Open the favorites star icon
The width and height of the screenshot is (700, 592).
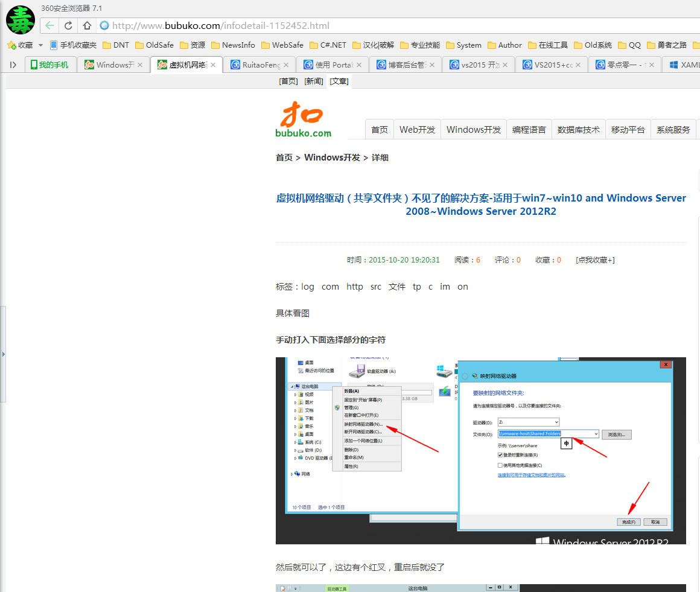(11, 45)
